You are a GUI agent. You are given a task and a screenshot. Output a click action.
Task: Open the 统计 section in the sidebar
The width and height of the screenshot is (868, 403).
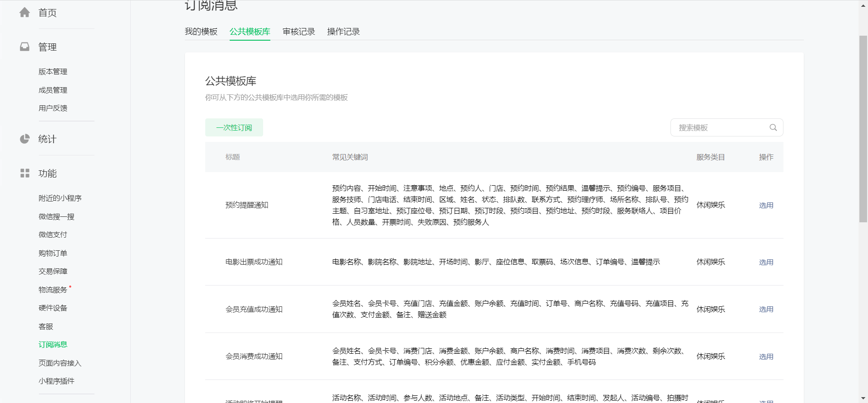point(47,139)
